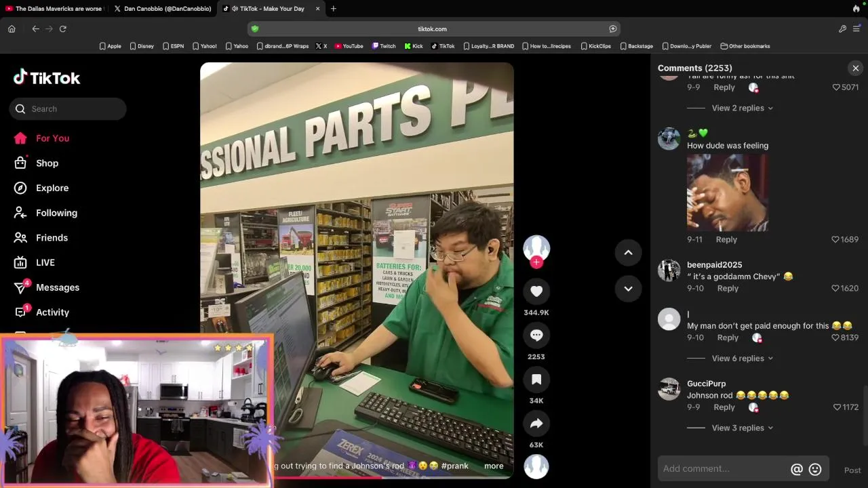Click the TikTok search field
Viewport: 868px width, 488px height.
tap(68, 108)
